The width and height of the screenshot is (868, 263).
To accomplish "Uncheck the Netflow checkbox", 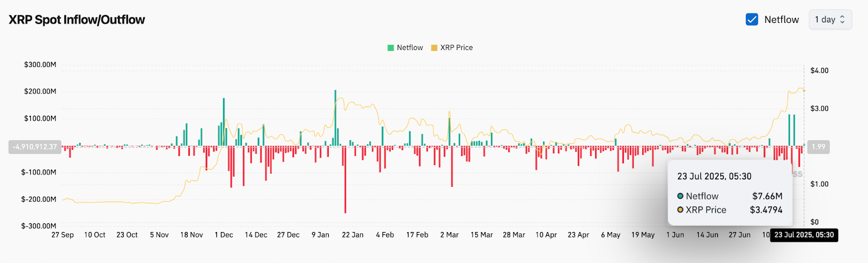I will (752, 20).
